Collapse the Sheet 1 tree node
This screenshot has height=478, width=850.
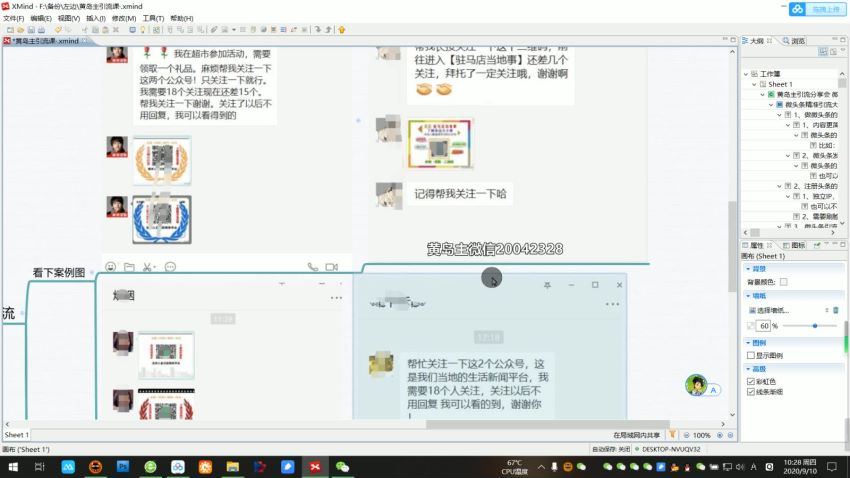tap(754, 84)
